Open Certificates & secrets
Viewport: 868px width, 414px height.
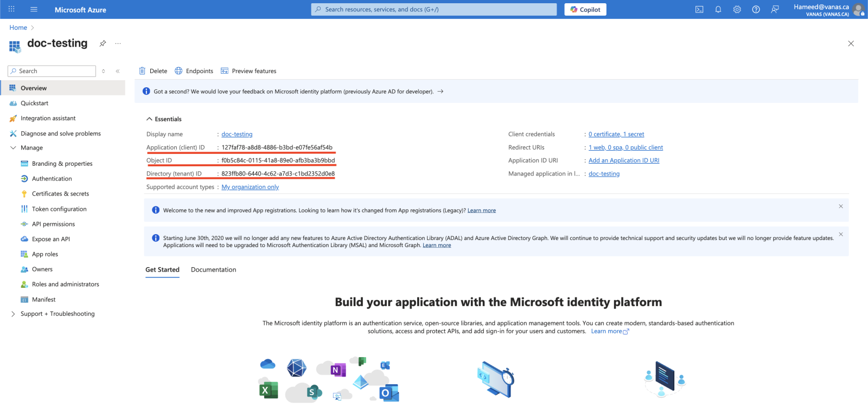click(x=60, y=193)
